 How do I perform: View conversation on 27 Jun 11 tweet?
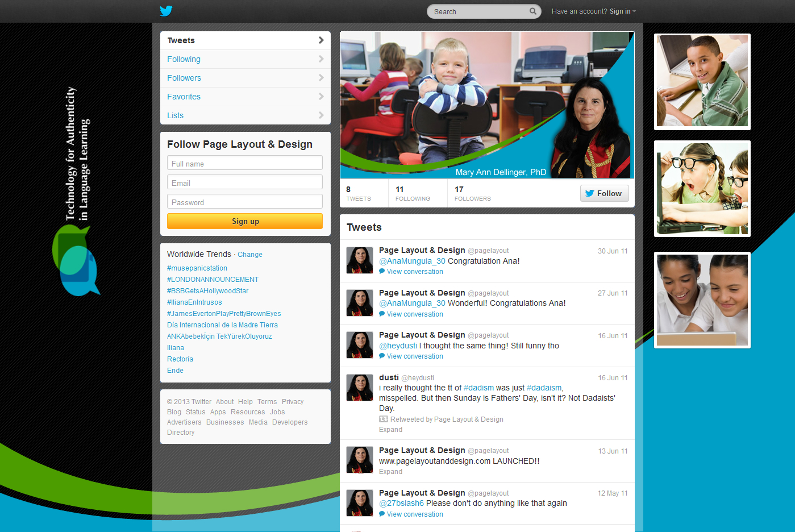415,314
